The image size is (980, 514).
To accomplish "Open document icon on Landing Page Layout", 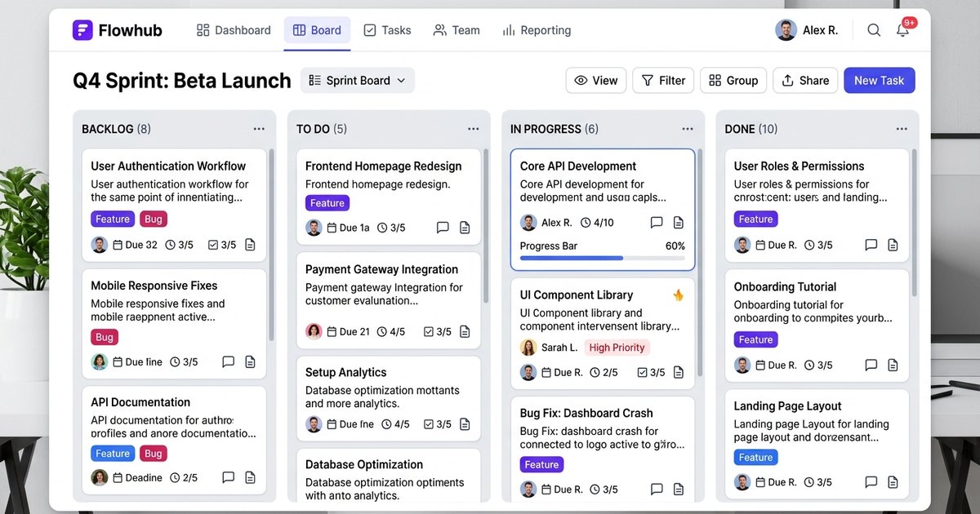I will pyautogui.click(x=893, y=482).
